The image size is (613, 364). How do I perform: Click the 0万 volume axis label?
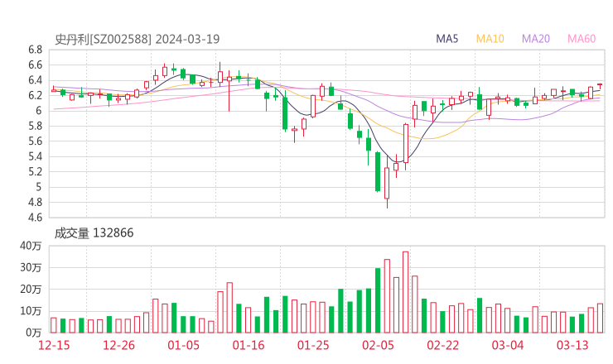pos(34,333)
